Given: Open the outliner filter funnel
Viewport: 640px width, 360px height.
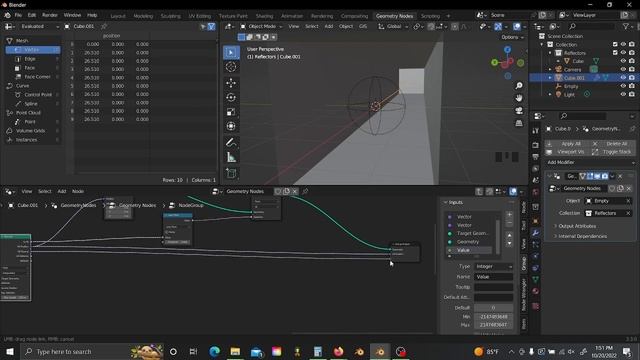Looking at the screenshot, I should click(626, 26).
